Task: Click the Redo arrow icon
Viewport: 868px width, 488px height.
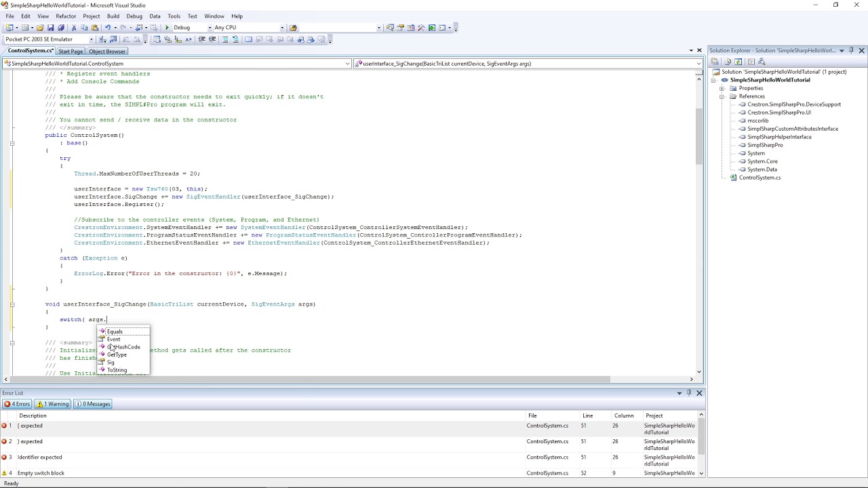Action: (123, 28)
